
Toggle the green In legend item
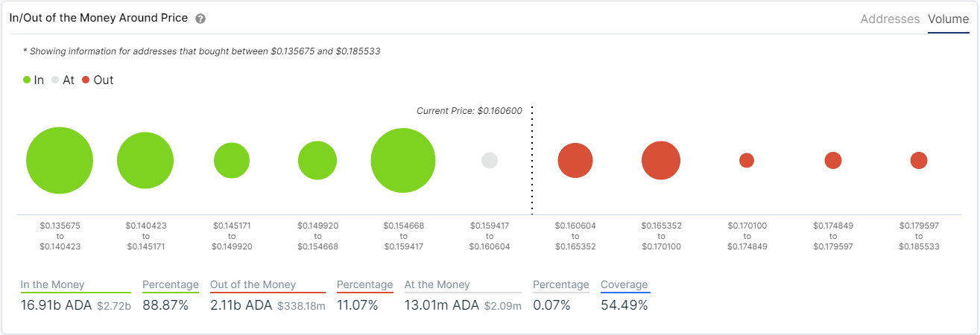[x=34, y=80]
